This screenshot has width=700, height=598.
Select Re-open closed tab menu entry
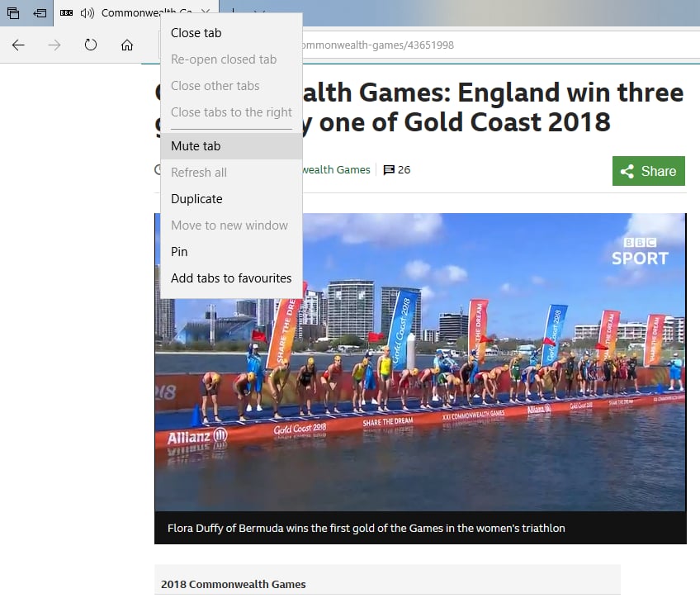231,59
